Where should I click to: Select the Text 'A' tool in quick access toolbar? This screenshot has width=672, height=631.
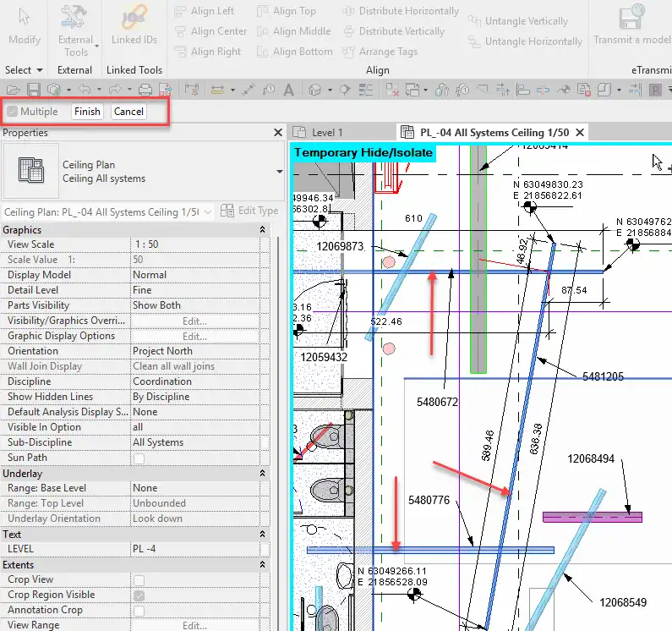pos(289,90)
